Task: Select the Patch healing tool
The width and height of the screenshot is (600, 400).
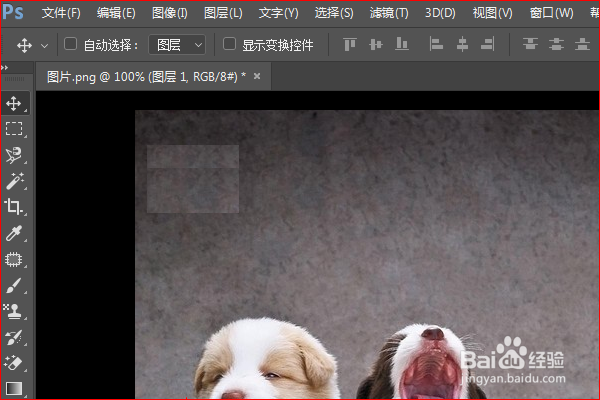Action: [x=14, y=259]
